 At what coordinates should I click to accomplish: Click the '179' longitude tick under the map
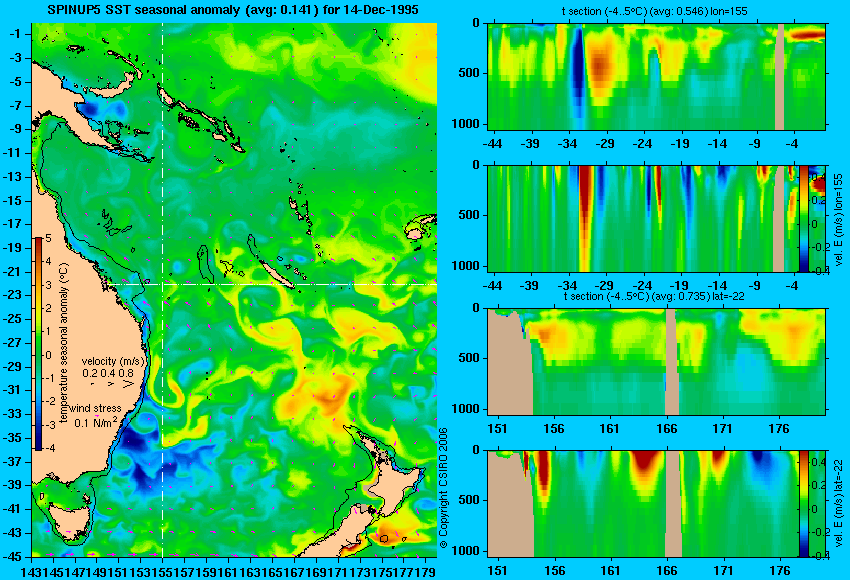(426, 571)
